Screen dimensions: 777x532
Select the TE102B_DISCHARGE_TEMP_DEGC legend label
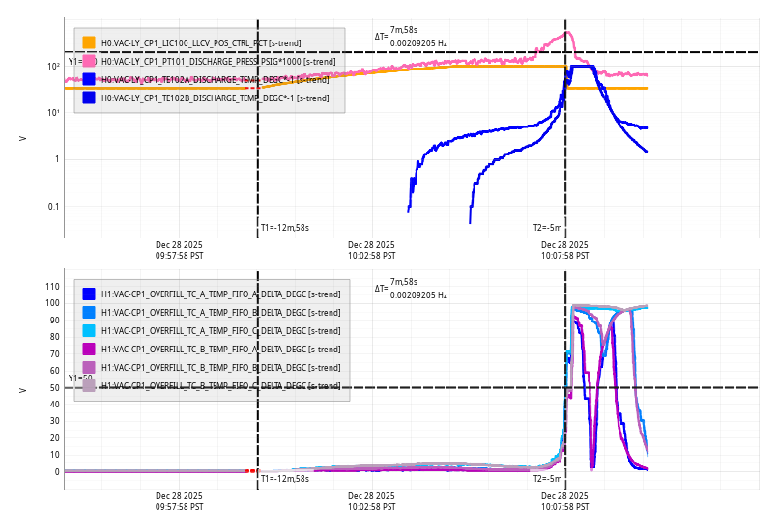pos(215,98)
